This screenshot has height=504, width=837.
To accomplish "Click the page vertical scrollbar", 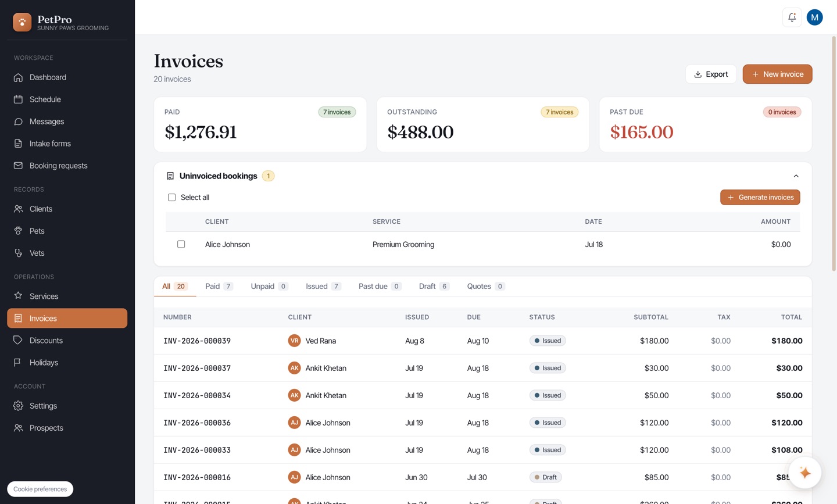I will click(834, 154).
